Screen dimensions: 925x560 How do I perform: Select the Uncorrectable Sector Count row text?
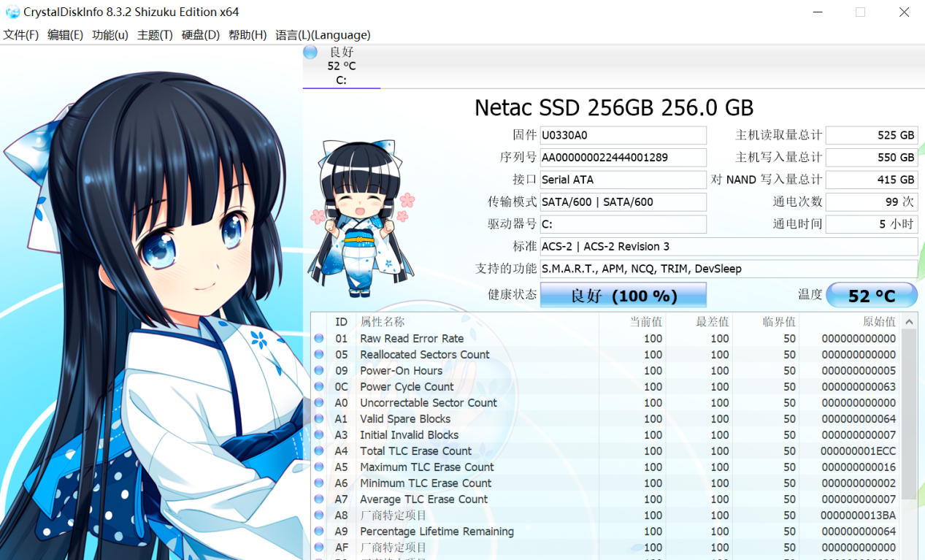[429, 402]
